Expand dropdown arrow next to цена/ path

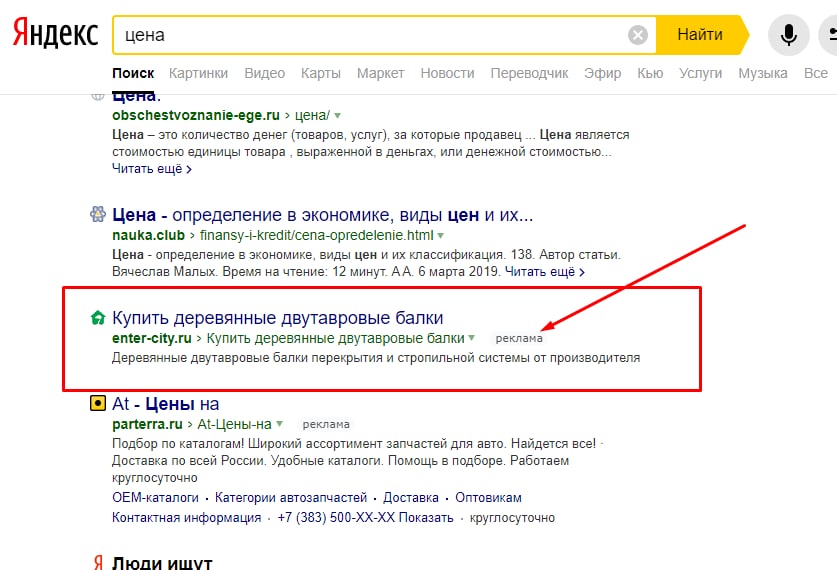click(337, 115)
